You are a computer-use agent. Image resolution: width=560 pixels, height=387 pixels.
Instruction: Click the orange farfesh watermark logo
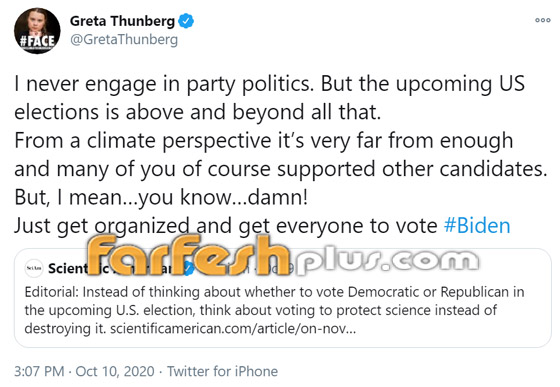(189, 255)
